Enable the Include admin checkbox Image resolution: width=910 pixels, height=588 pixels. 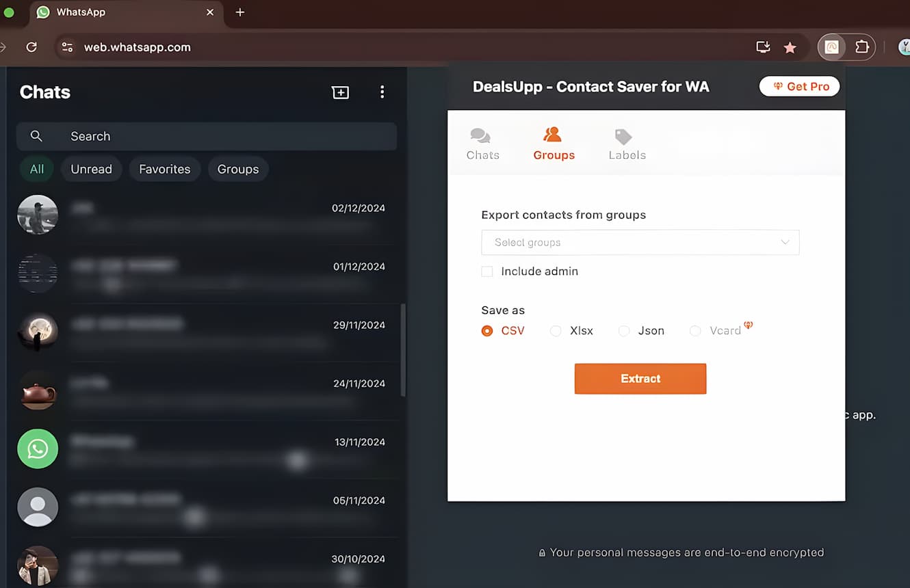(487, 271)
